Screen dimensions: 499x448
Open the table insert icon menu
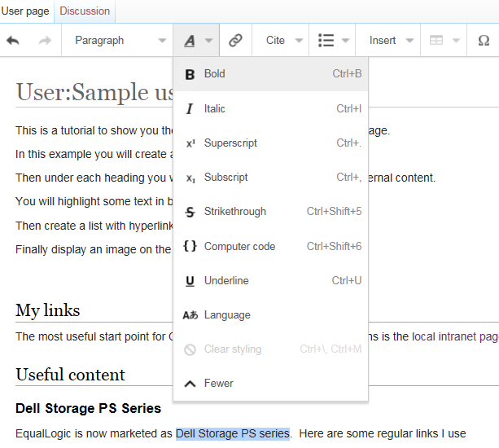click(444, 40)
